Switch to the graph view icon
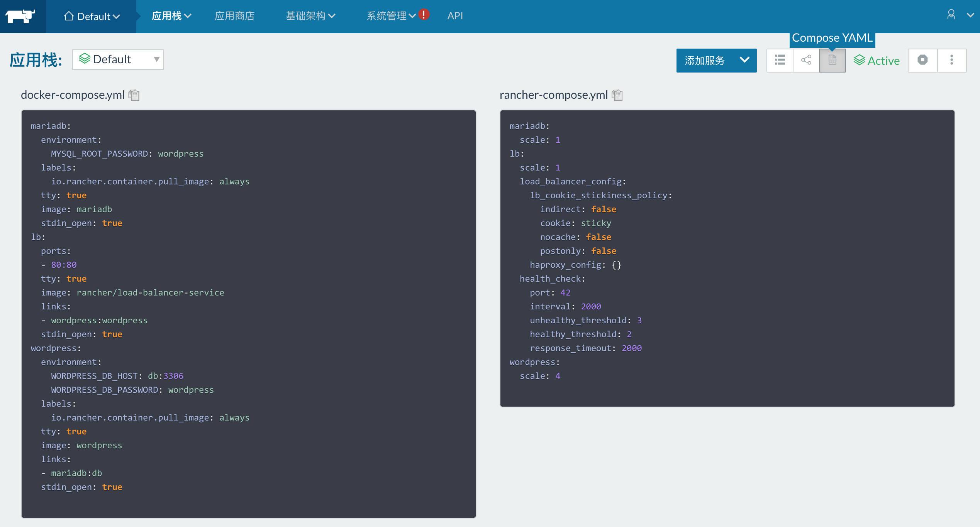 point(806,60)
